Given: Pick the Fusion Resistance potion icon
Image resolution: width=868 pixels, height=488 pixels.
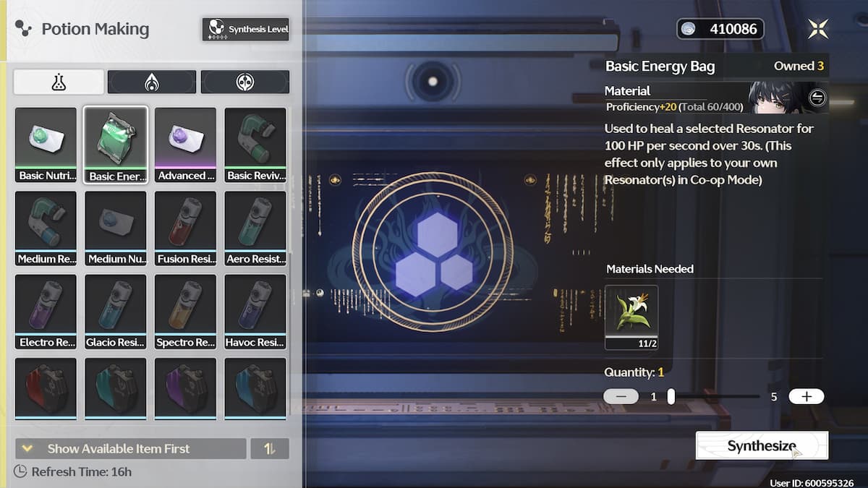Looking at the screenshot, I should 185,227.
